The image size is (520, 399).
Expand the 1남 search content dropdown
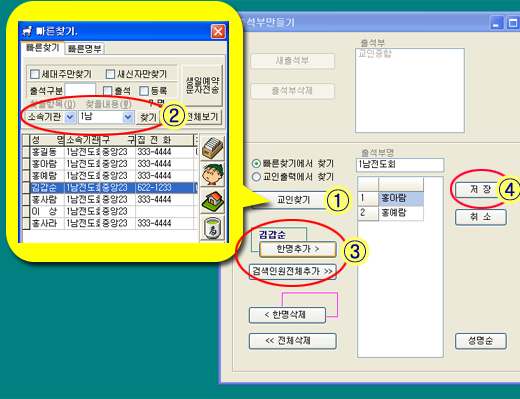(x=128, y=117)
